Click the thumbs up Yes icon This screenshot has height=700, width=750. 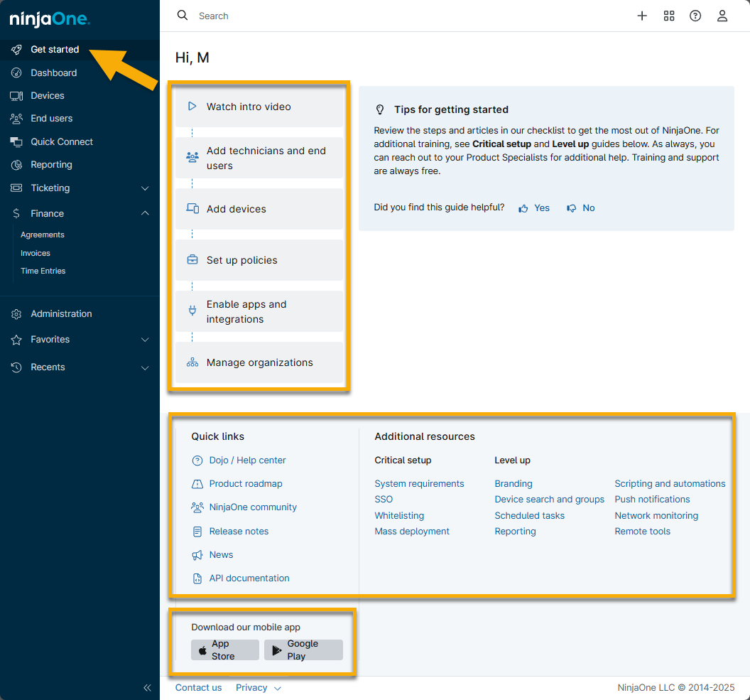pos(523,208)
